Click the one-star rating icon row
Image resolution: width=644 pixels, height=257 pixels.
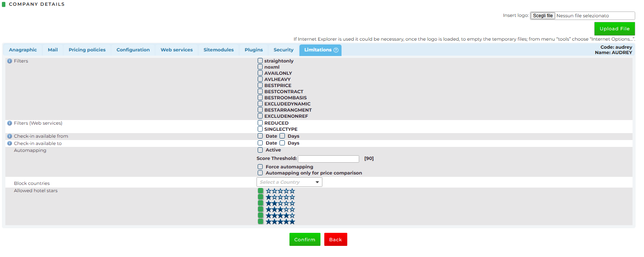point(280,197)
